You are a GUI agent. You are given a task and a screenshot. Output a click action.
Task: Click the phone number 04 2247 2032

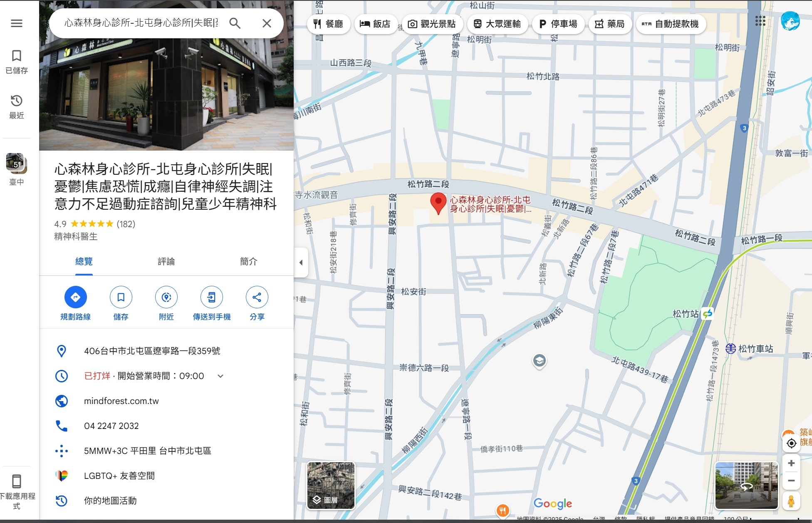(111, 426)
